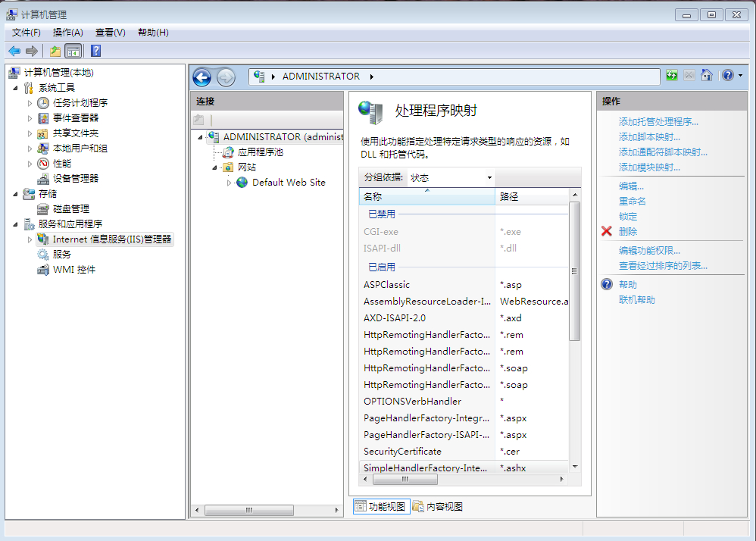The height and width of the screenshot is (541, 756).
Task: Click the stop icon beside refresh
Action: (689, 75)
